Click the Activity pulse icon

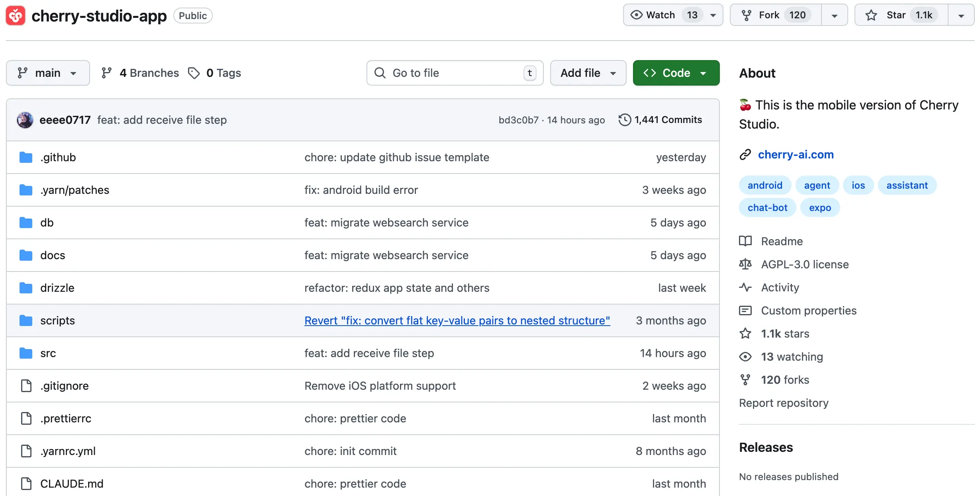tap(745, 287)
